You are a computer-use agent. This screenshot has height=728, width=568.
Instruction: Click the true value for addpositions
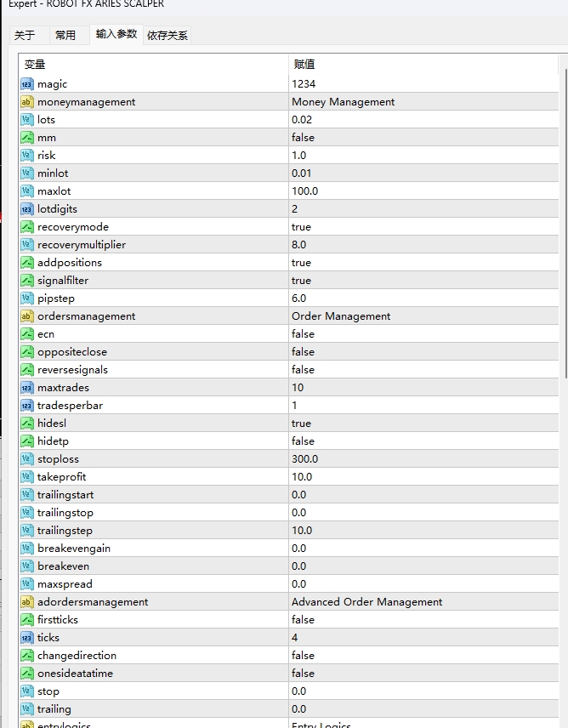coord(302,263)
